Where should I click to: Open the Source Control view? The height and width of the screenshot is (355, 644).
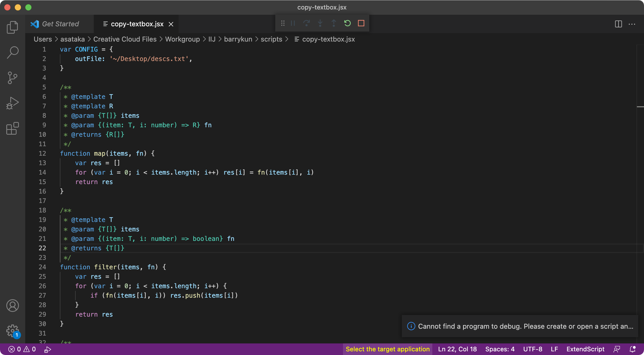[12, 78]
